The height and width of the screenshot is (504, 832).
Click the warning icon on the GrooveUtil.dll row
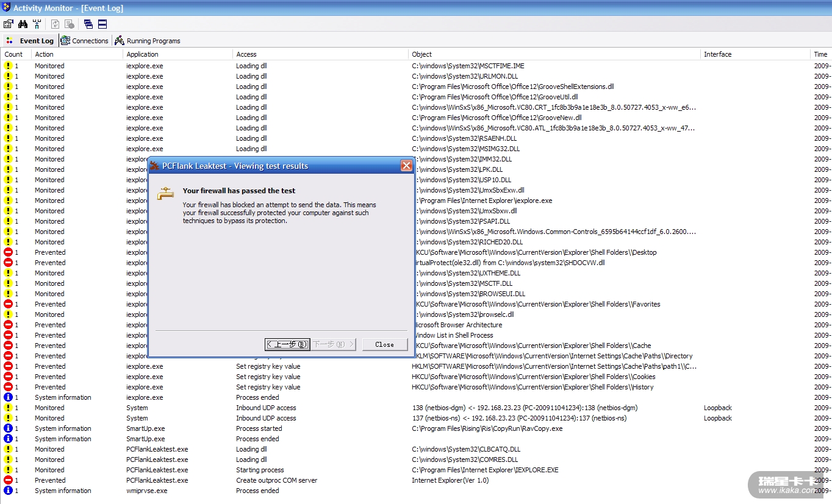click(x=8, y=97)
